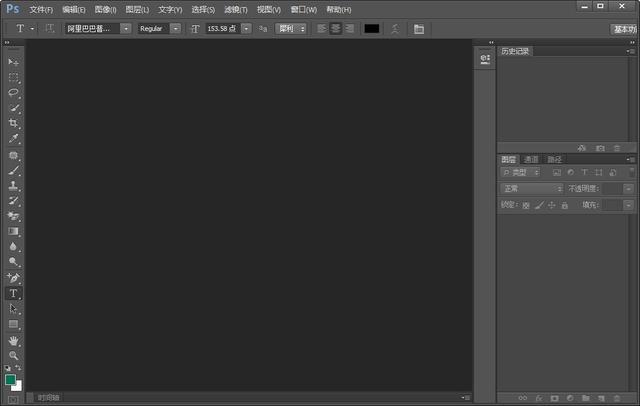Image resolution: width=640 pixels, height=406 pixels.
Task: Open the 基本功 workspace switcher
Action: (624, 29)
